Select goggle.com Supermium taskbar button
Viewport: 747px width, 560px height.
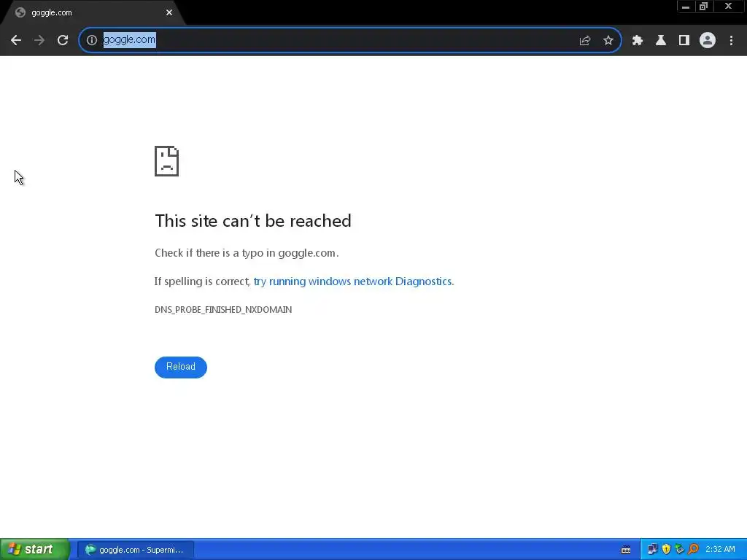coord(135,550)
